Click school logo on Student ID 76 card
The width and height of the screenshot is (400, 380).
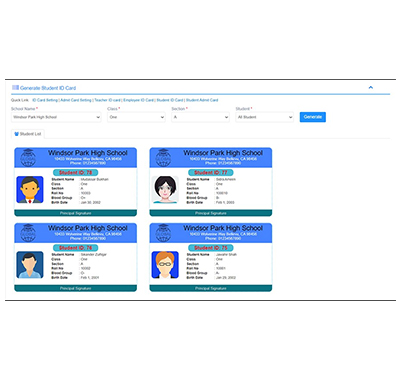tap(28, 233)
